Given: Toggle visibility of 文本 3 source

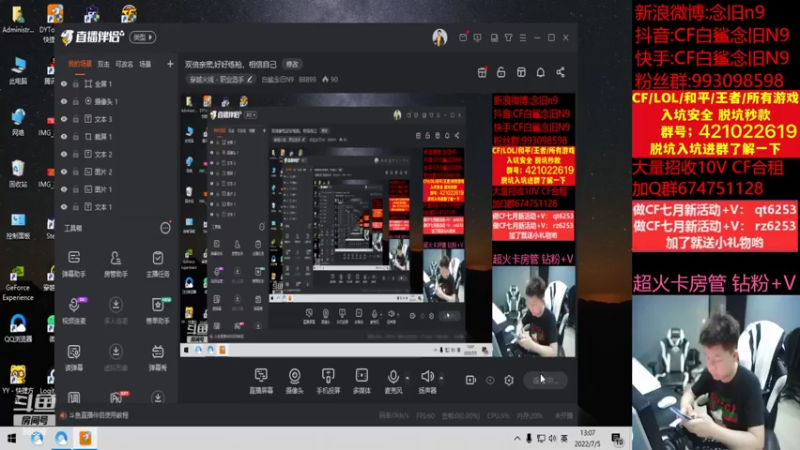Looking at the screenshot, I should click(64, 119).
